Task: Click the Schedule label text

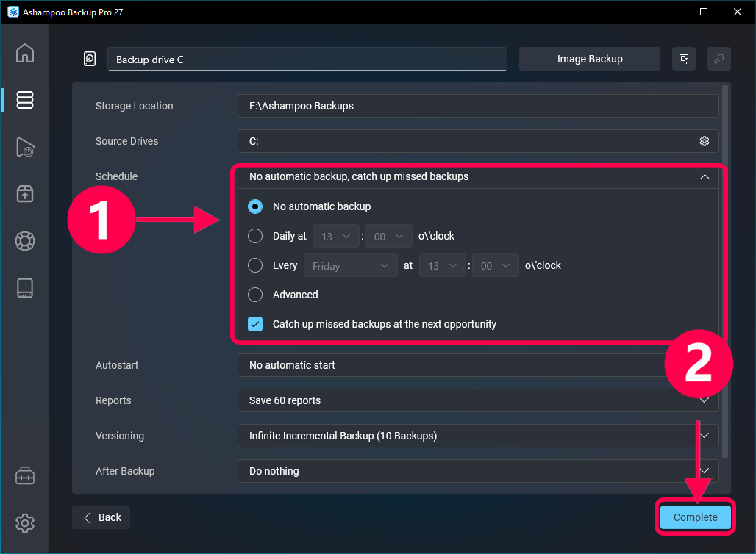Action: [116, 176]
